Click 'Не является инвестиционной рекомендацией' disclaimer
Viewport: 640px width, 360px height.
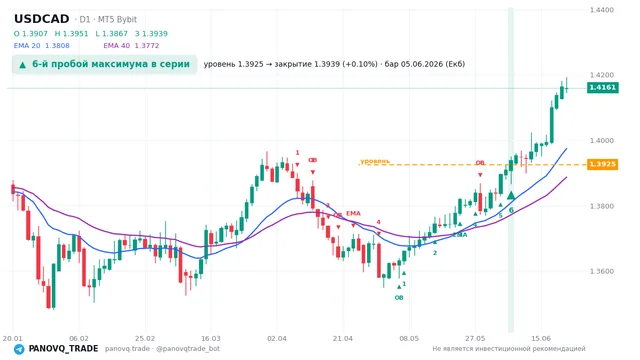click(509, 349)
